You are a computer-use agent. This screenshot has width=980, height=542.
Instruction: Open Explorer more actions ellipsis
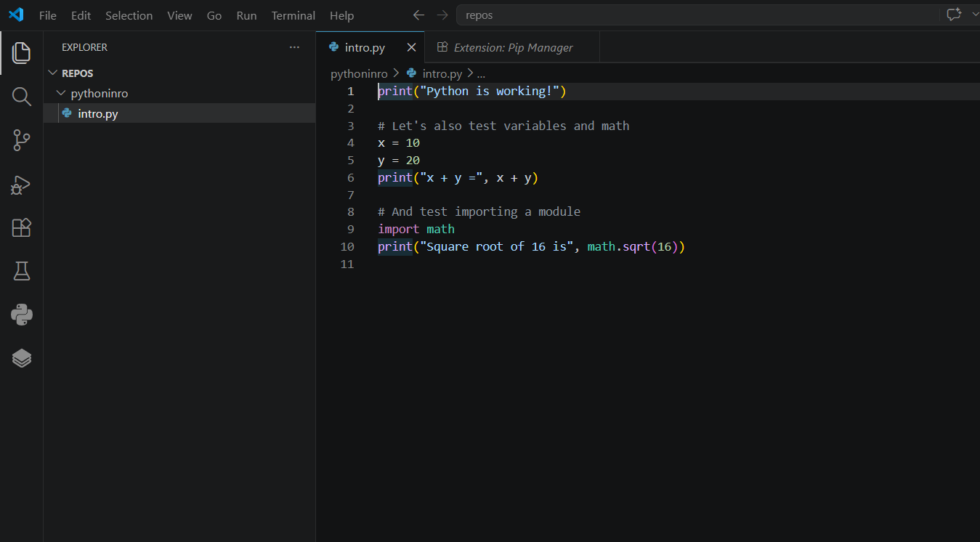[294, 47]
